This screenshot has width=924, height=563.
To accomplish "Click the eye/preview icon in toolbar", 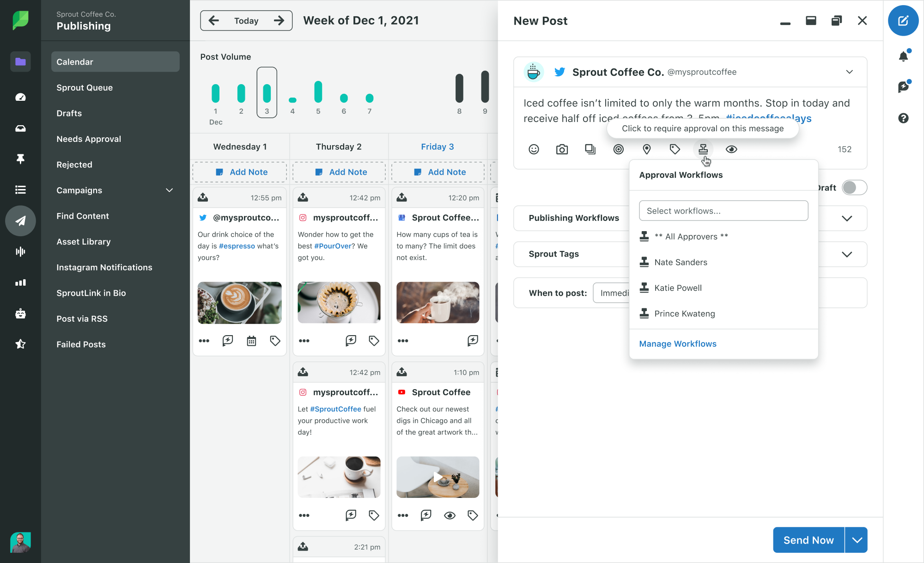I will 731,149.
